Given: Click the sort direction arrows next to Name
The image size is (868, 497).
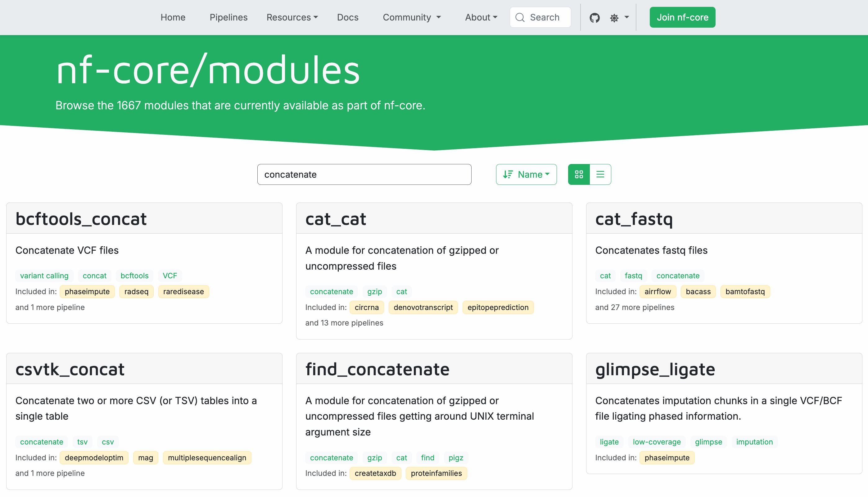Looking at the screenshot, I should (508, 175).
